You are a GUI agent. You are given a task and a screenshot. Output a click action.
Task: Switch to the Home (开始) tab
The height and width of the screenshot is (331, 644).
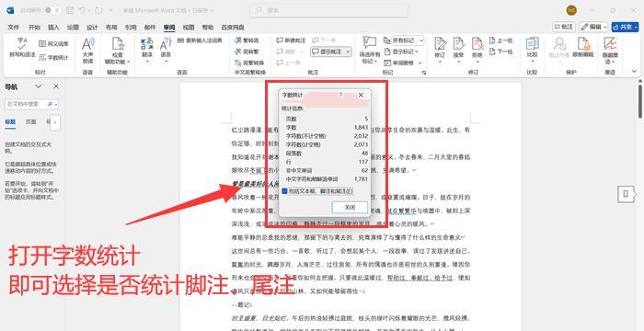click(x=35, y=28)
